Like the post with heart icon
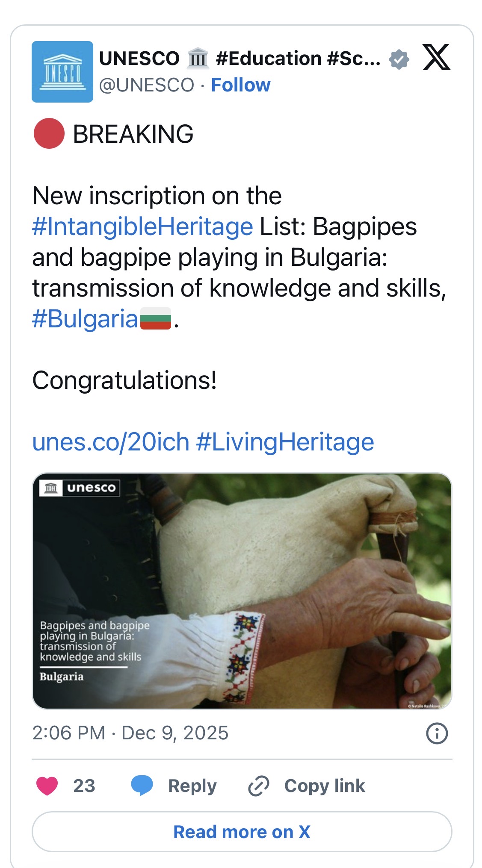 point(47,786)
